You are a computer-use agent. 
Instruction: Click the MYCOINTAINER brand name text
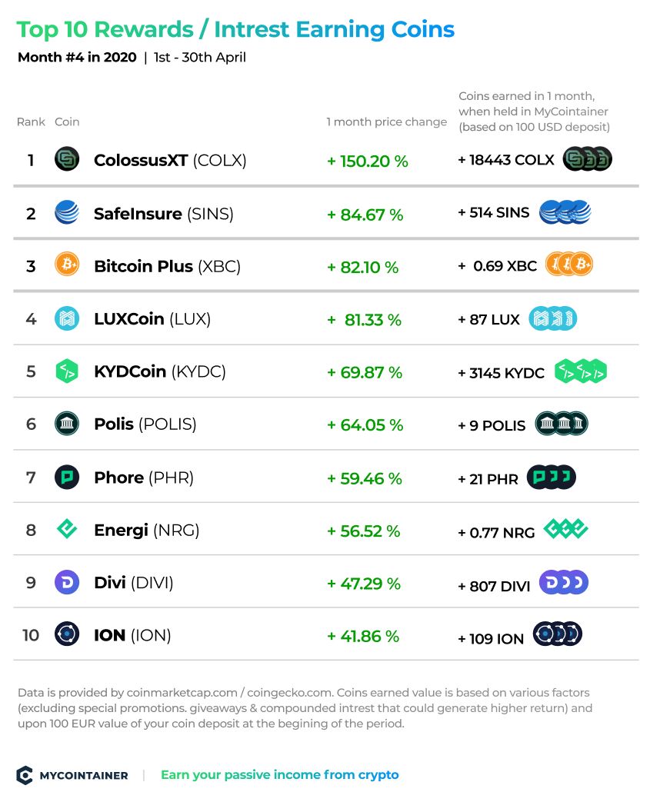click(x=84, y=776)
